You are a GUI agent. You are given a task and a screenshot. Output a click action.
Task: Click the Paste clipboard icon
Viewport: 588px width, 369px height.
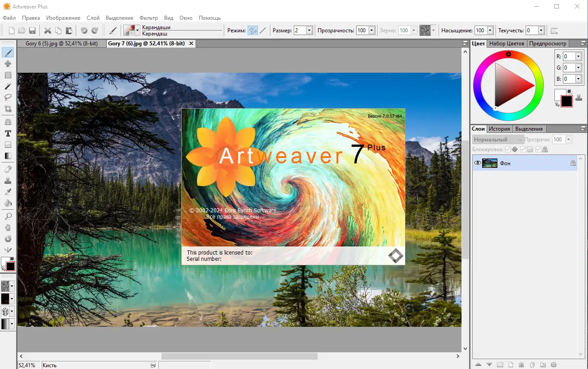tap(69, 31)
